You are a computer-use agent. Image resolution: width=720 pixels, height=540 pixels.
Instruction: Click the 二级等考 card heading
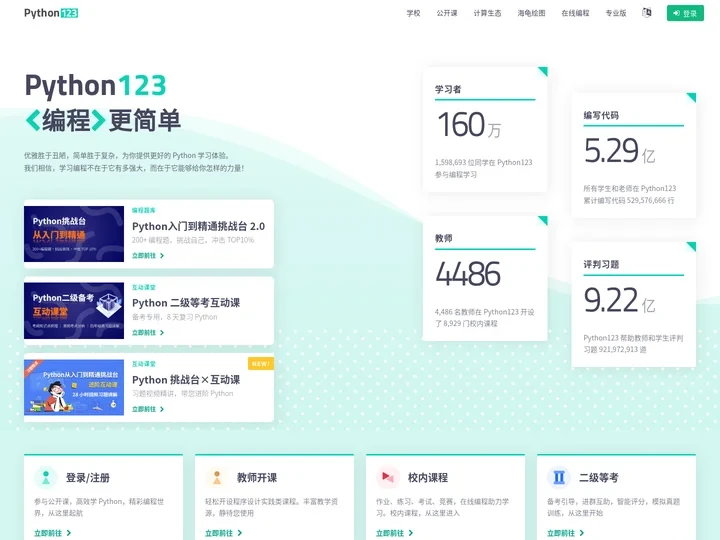599,478
